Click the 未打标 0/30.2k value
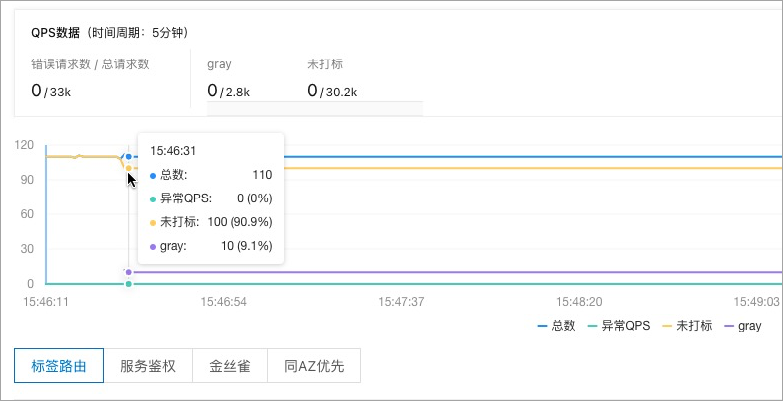This screenshot has height=401, width=783. tap(332, 91)
